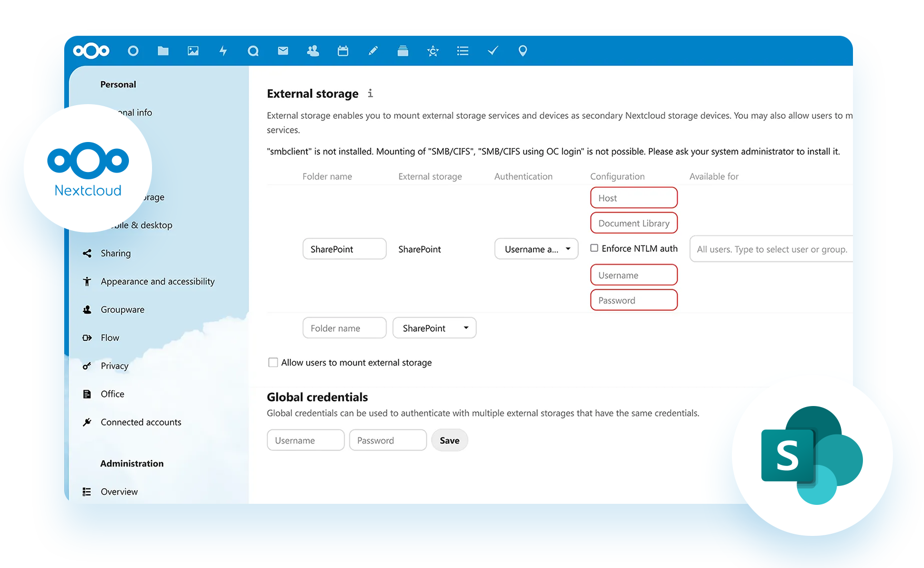Screen dimensions: 924x568
Task: Save the global credentials
Action: point(449,440)
